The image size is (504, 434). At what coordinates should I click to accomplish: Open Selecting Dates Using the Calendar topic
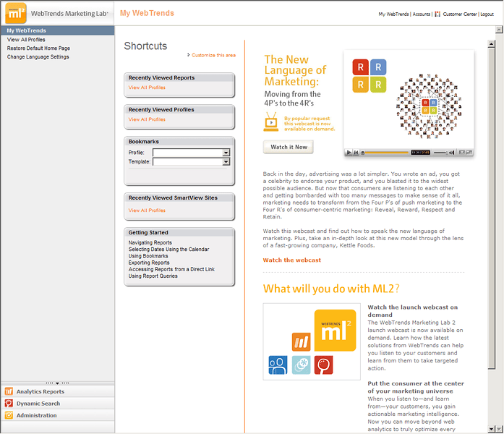click(168, 250)
